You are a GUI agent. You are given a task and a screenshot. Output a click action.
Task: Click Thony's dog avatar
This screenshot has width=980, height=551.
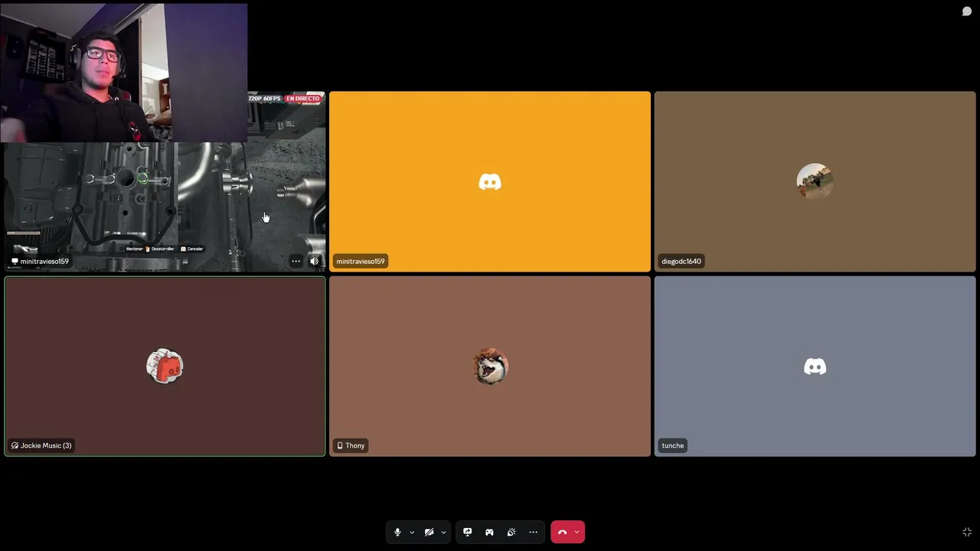click(490, 366)
